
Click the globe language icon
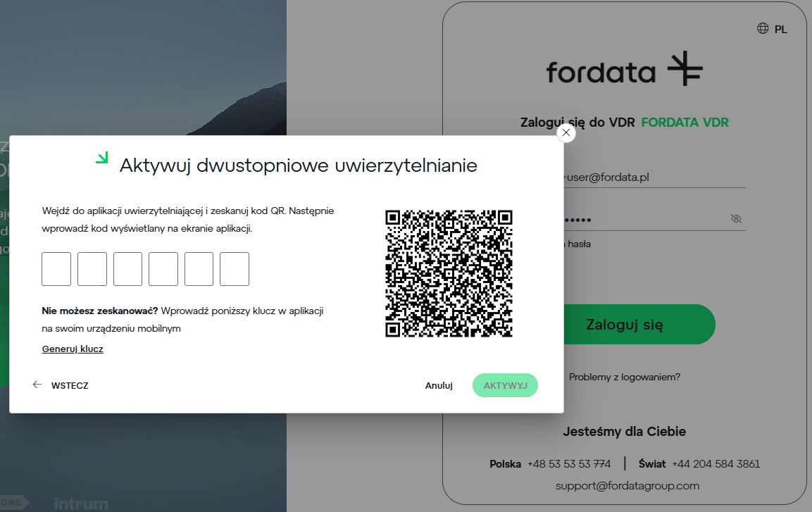point(763,28)
